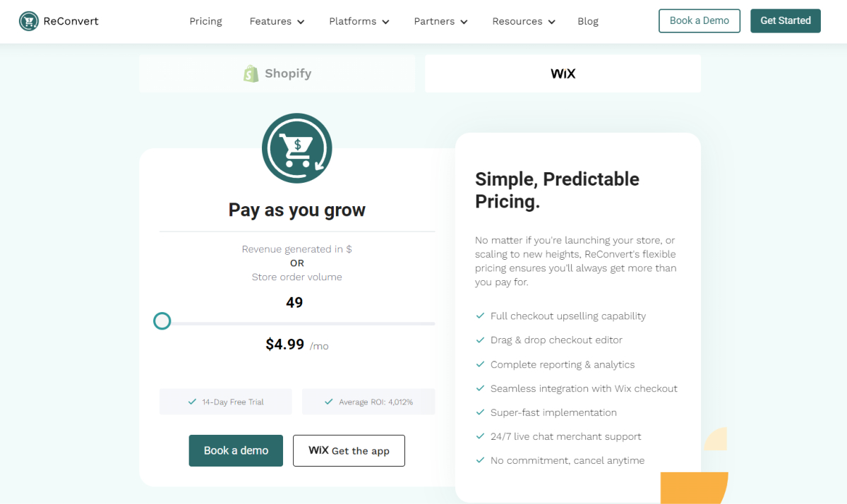
Task: Click checkmark beside 14-Day Free Trial
Action: 192,402
